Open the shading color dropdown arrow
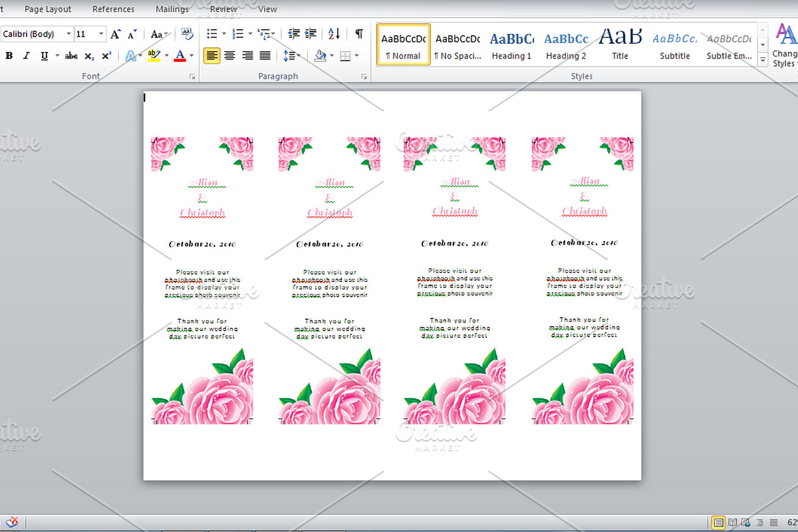 pyautogui.click(x=332, y=56)
